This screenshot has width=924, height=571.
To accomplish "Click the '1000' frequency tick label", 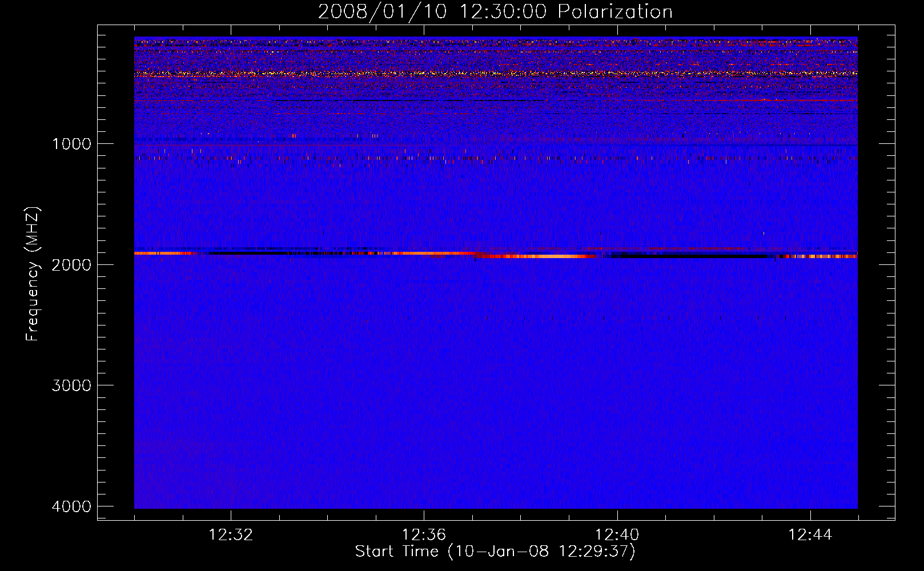I will [71, 144].
